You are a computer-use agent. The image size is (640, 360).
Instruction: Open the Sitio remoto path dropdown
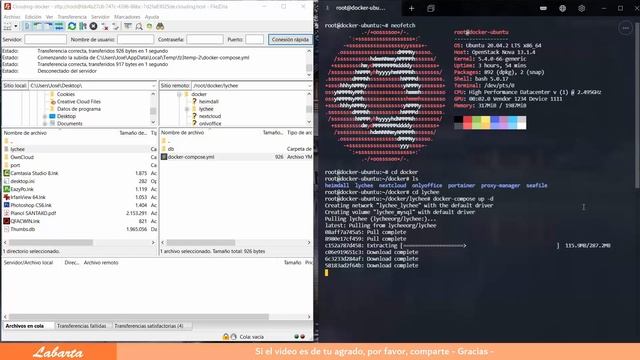pyautogui.click(x=309, y=86)
